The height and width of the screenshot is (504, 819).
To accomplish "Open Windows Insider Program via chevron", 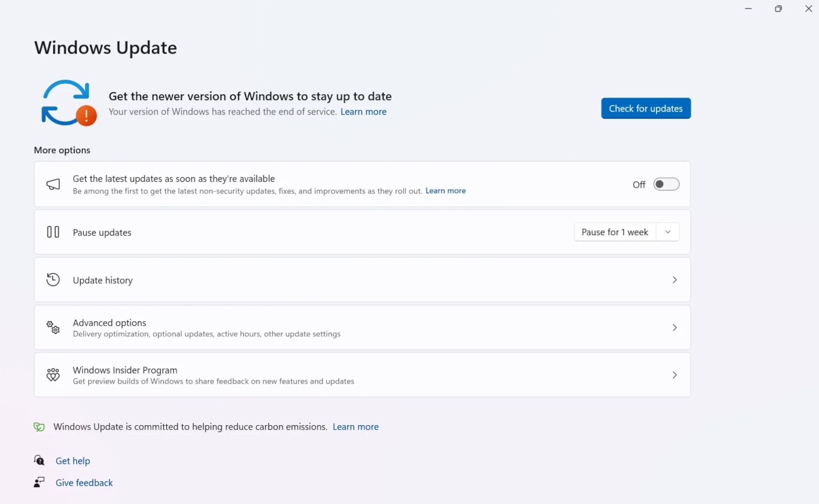I will (x=674, y=375).
